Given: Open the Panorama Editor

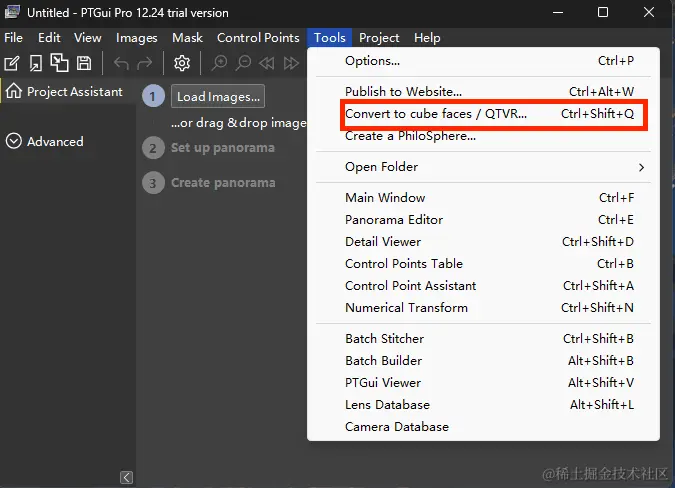Looking at the screenshot, I should tap(483, 219).
